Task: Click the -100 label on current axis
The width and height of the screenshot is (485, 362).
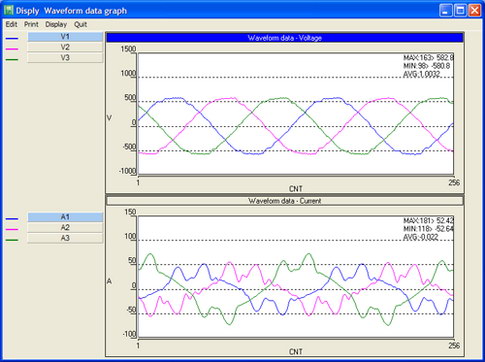Action: [129, 334]
